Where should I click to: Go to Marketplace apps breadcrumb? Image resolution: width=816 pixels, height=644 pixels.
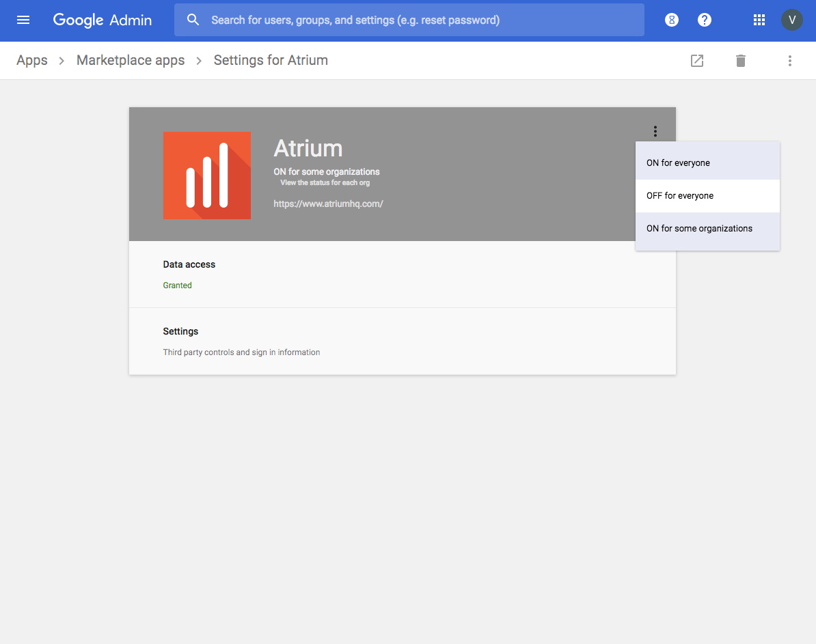click(131, 60)
